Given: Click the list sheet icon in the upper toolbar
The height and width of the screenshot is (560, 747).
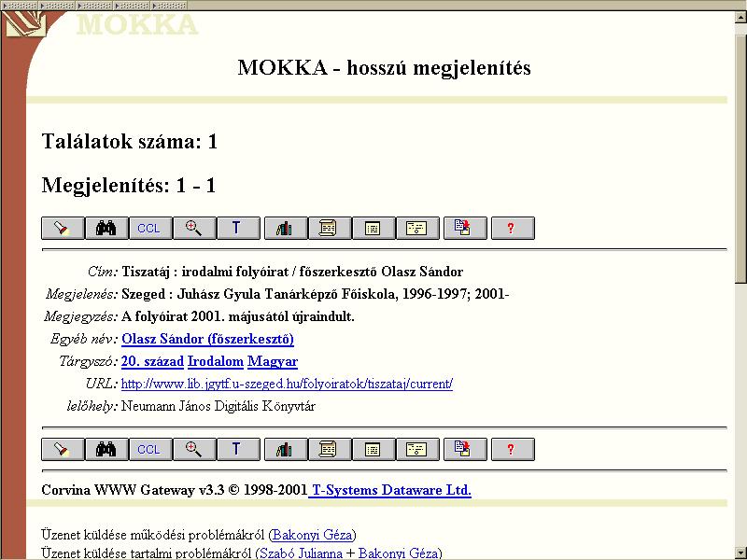Looking at the screenshot, I should coord(373,228).
